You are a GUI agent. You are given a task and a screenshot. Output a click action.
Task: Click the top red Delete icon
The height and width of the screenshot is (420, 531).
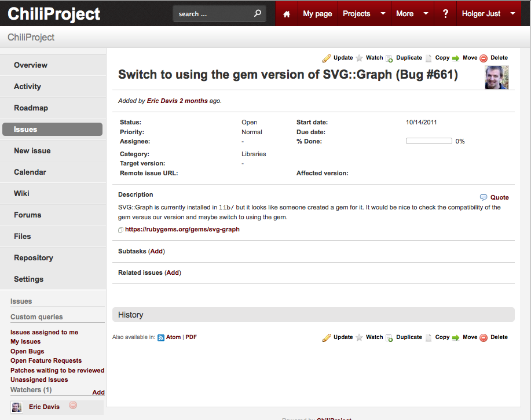(x=484, y=58)
